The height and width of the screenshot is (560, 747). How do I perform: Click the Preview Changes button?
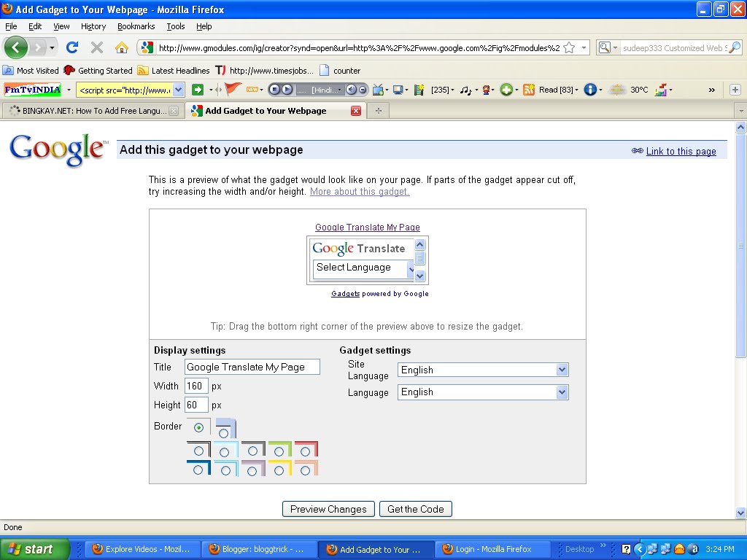tap(328, 509)
